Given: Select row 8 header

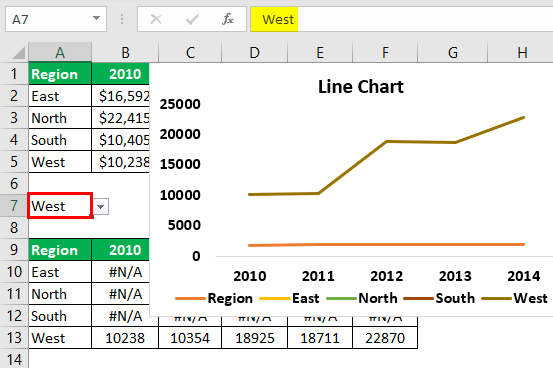Looking at the screenshot, I should pos(14,228).
